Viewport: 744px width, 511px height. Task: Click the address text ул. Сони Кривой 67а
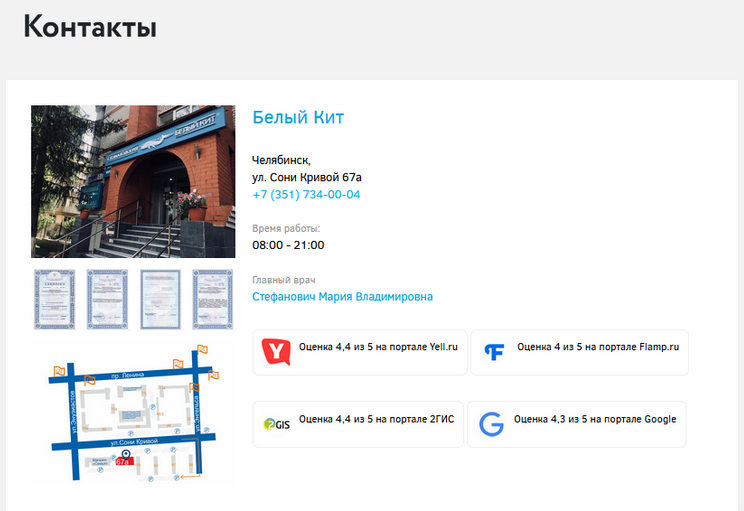(x=307, y=177)
